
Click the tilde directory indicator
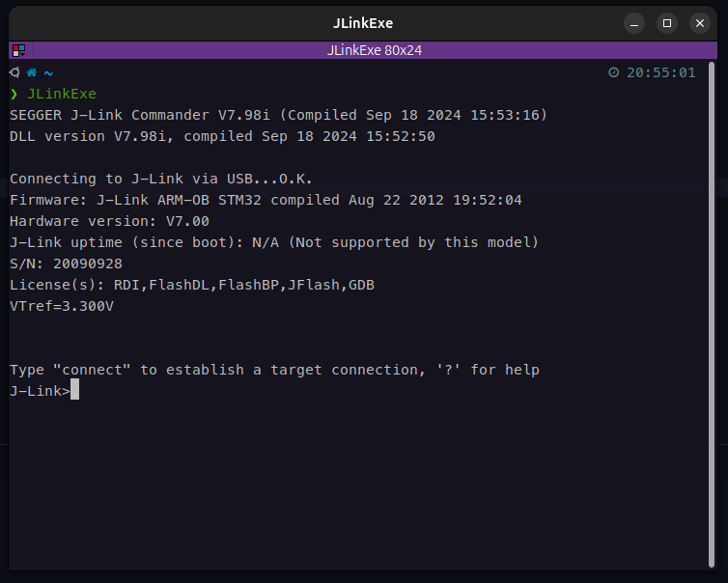tap(48, 72)
